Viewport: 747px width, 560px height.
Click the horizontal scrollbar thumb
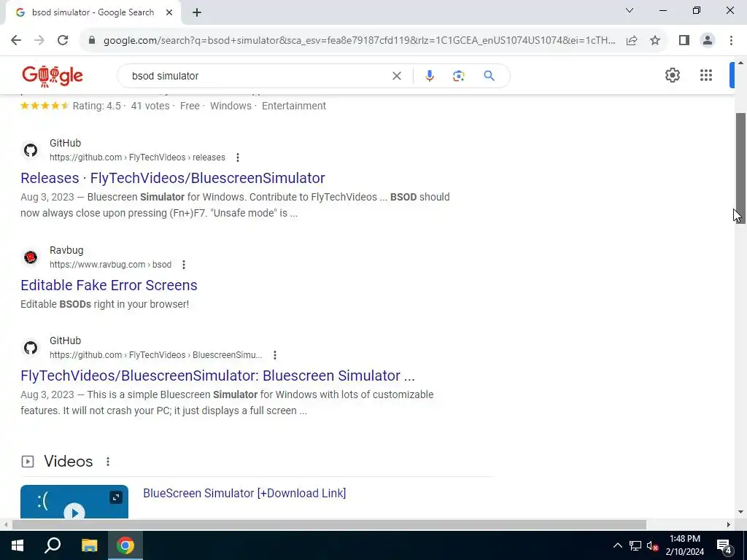(x=329, y=525)
